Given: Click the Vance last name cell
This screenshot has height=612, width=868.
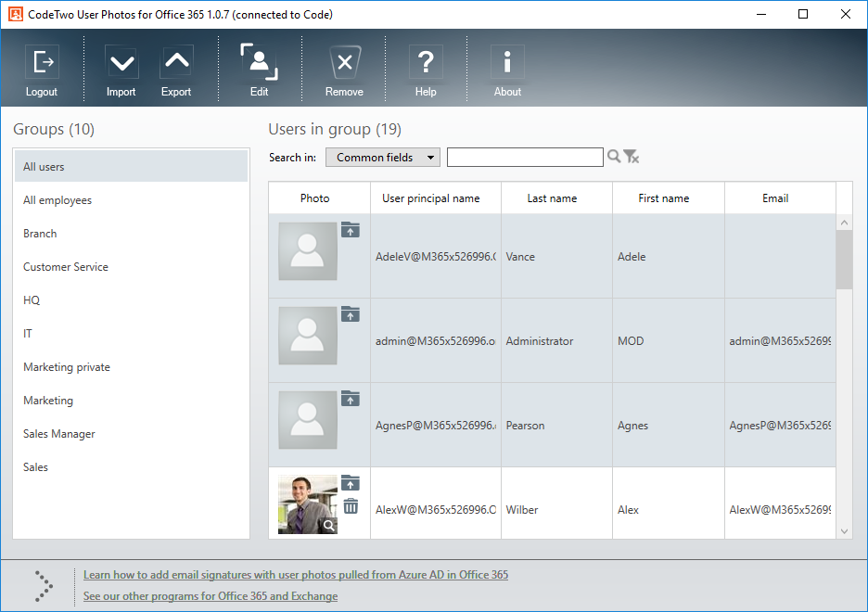Looking at the screenshot, I should [x=557, y=256].
